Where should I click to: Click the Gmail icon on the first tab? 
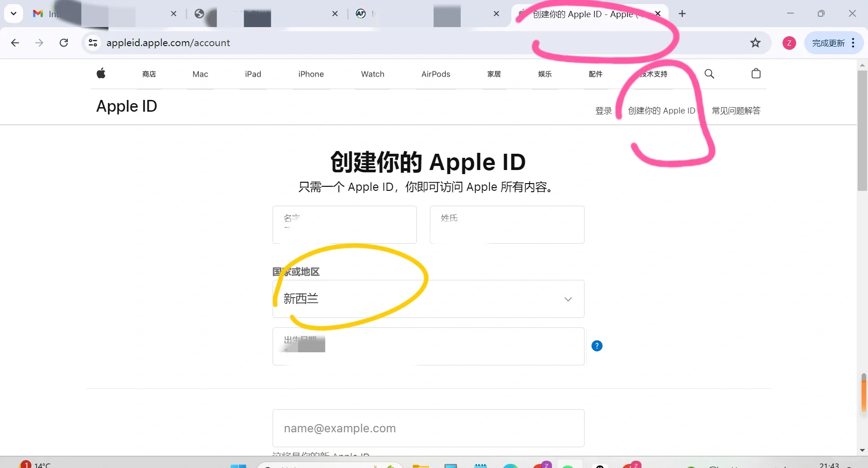point(38,14)
